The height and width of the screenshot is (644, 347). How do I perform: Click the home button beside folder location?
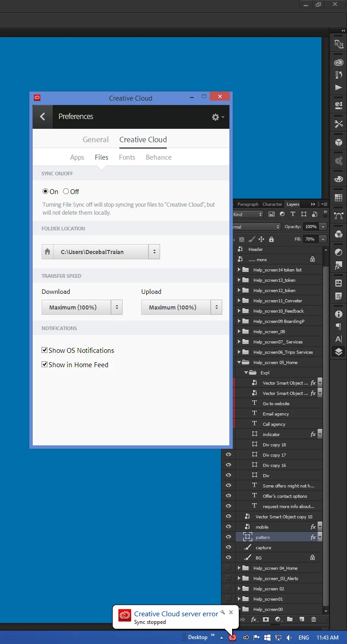coord(47,252)
